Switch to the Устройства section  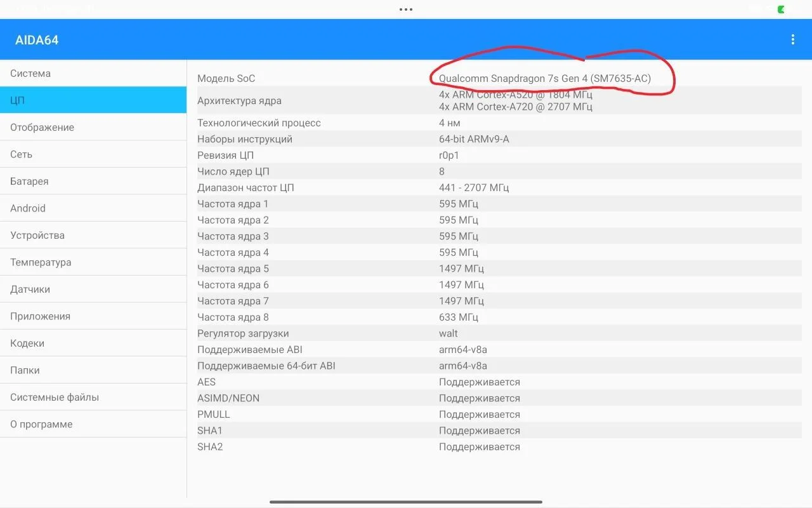click(x=93, y=235)
